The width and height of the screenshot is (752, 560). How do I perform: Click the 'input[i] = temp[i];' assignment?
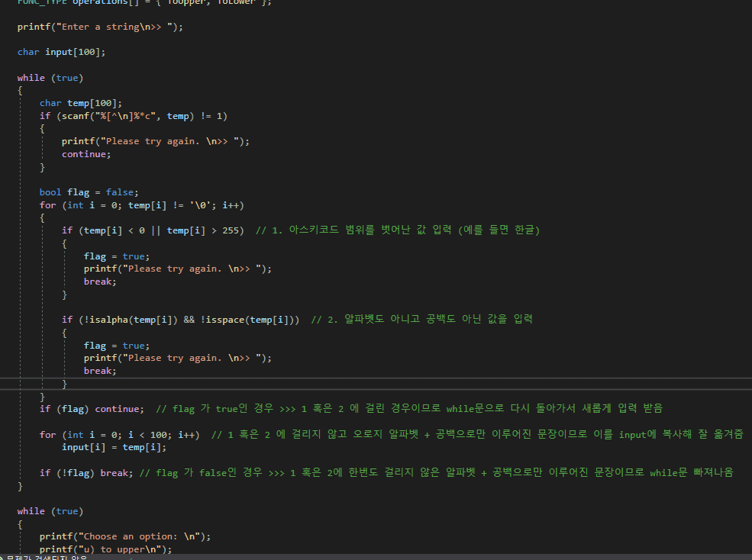[114, 447]
